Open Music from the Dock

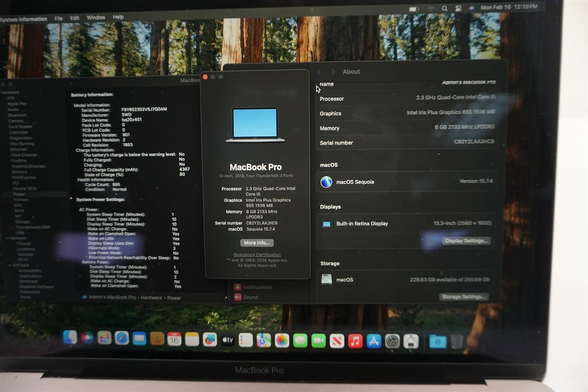tap(355, 342)
